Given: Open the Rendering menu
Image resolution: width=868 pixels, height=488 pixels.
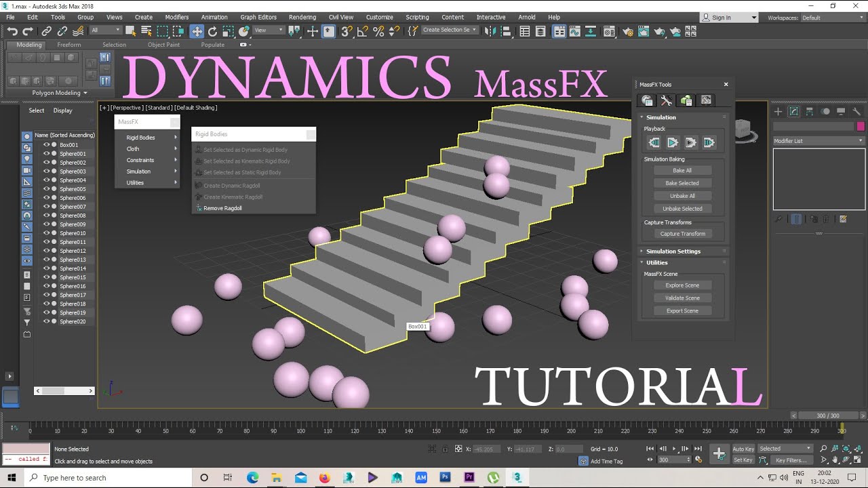Looking at the screenshot, I should pyautogui.click(x=302, y=17).
